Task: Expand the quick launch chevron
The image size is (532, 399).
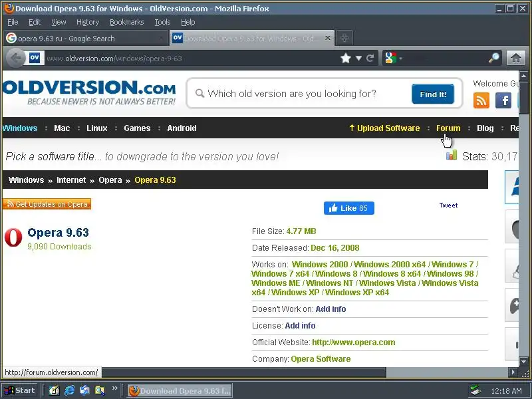Action: [x=114, y=388]
